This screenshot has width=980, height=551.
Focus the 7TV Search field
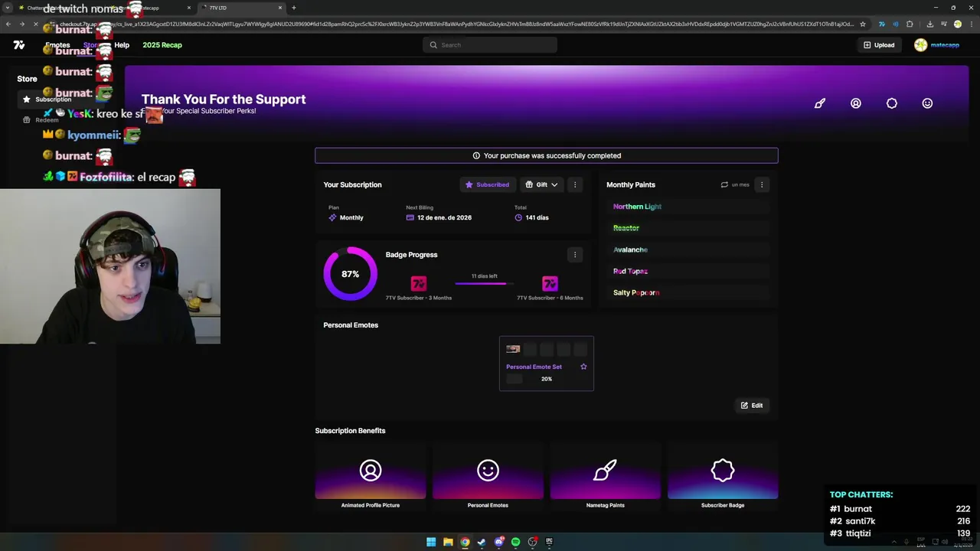(x=490, y=45)
